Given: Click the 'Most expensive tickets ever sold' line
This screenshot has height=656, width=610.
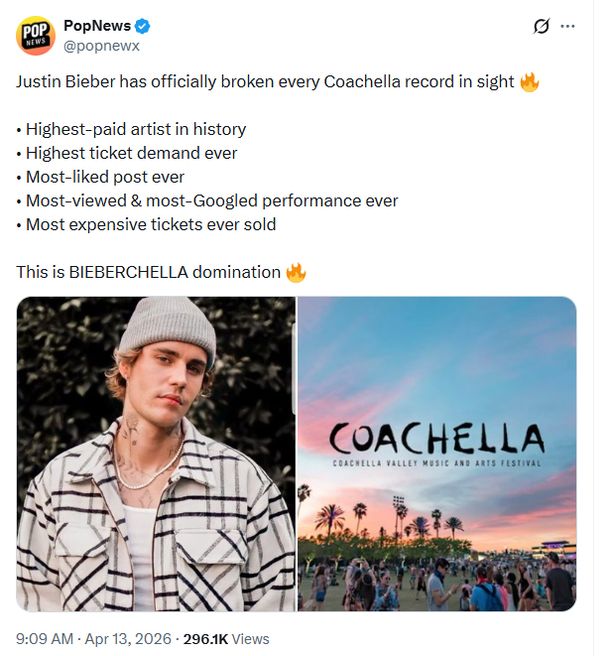Looking at the screenshot, I should tap(146, 224).
